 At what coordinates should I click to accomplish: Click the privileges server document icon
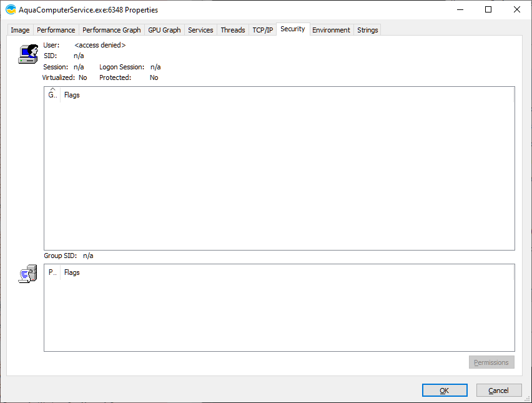(27, 274)
